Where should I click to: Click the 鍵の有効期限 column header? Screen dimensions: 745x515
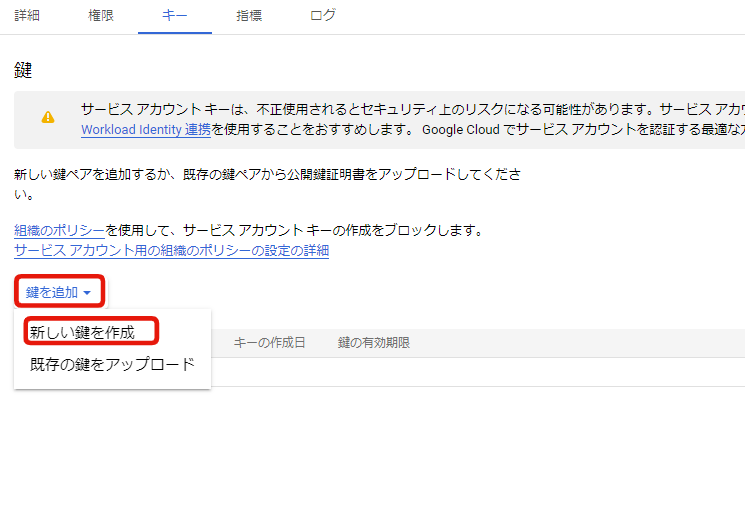point(374,343)
